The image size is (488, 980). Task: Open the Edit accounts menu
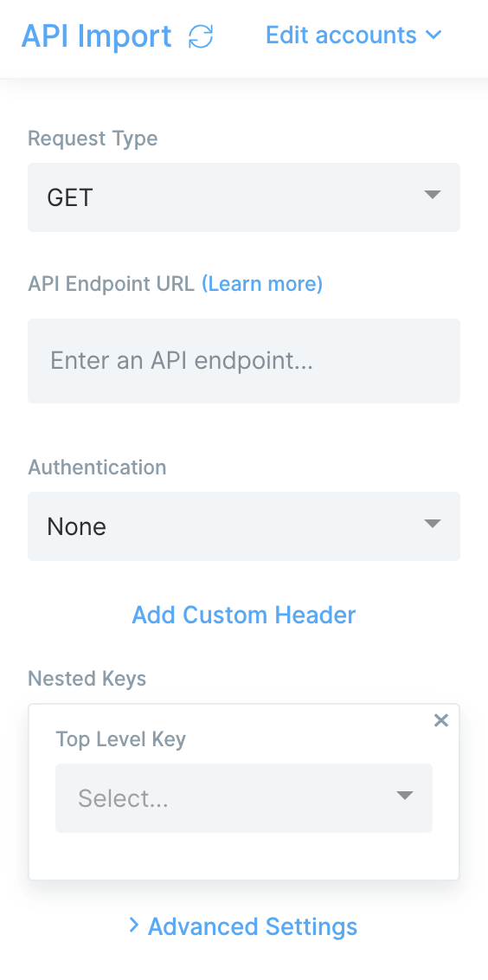(x=354, y=35)
